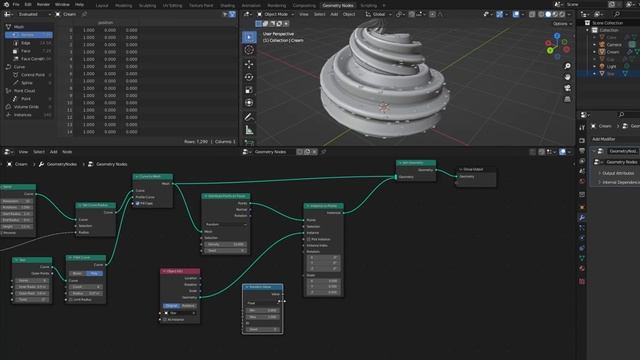Image resolution: width=640 pixels, height=360 pixels.
Task: Select Spline domain in spreadsheet
Action: [27, 83]
